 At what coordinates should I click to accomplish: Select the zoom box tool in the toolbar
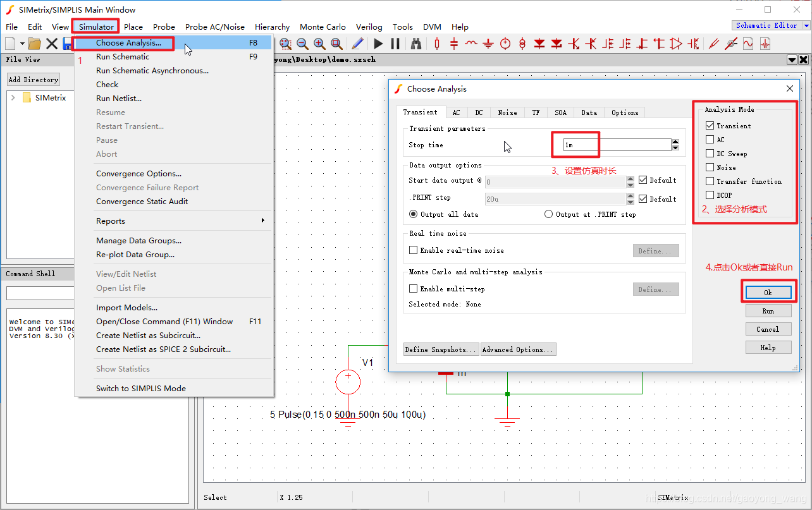(x=285, y=44)
